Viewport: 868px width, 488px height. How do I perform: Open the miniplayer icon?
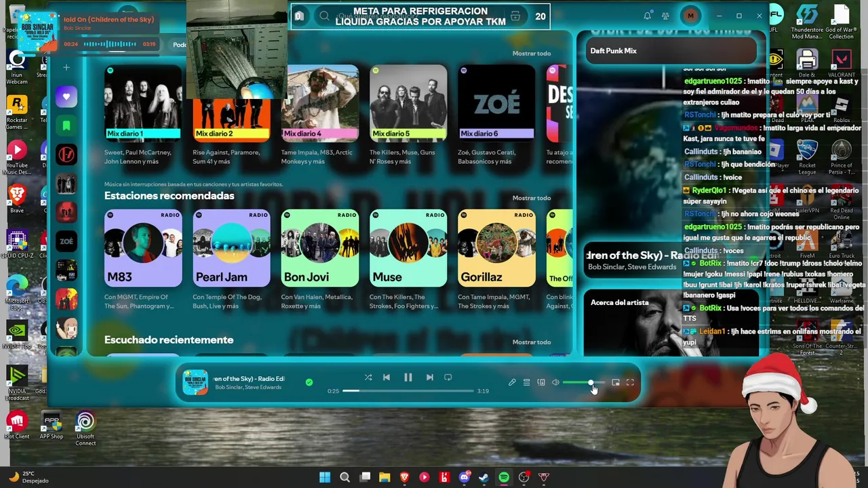(616, 383)
